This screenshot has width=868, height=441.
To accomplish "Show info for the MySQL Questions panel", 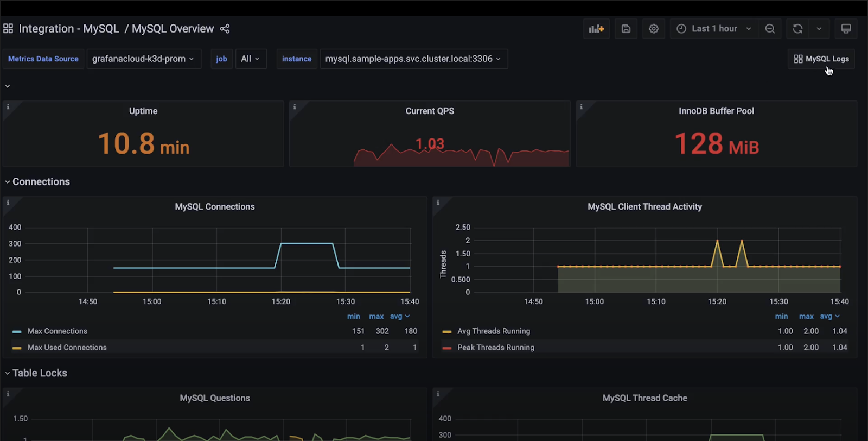I will click(8, 394).
